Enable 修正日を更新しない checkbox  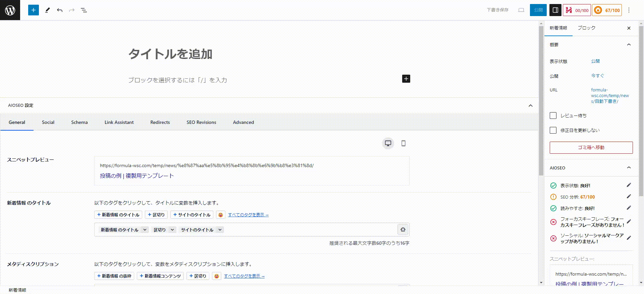pos(553,130)
